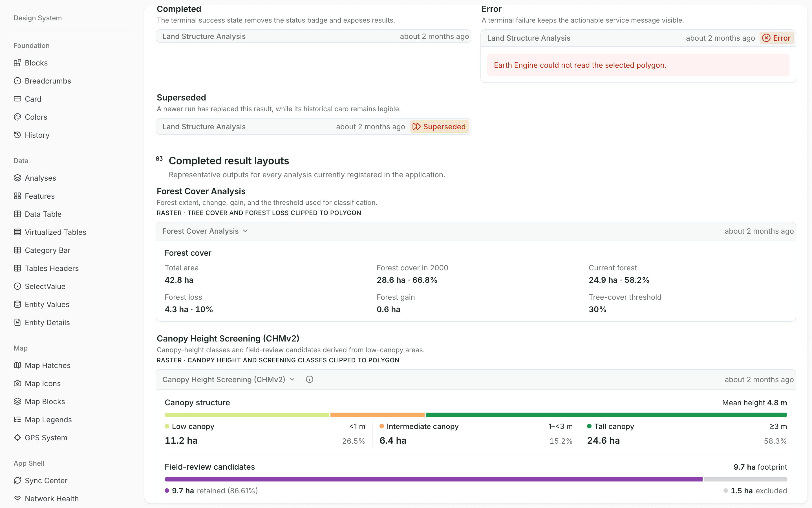812x508 pixels.
Task: Click the 'Mean height 4.8 m' text
Action: 754,403
